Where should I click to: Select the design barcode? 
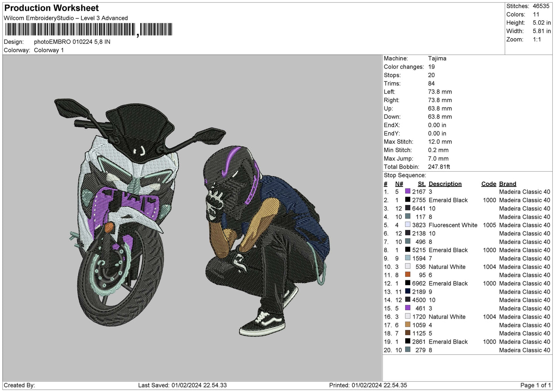click(88, 30)
